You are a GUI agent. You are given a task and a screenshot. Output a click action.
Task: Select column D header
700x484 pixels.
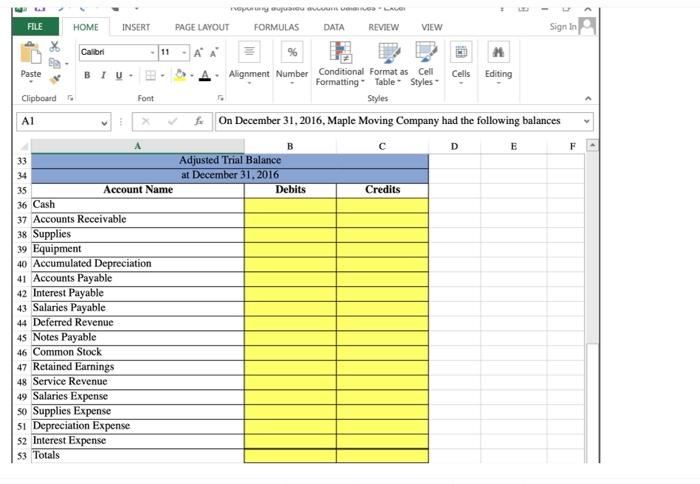[454, 146]
